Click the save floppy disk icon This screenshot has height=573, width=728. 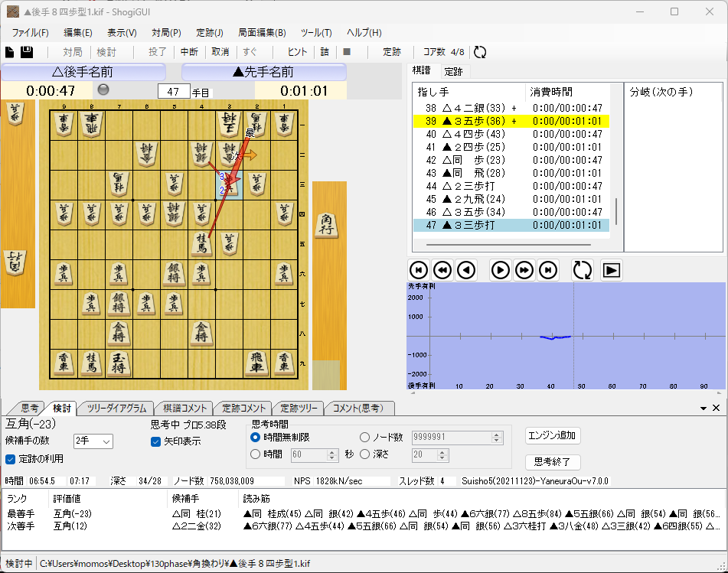27,52
